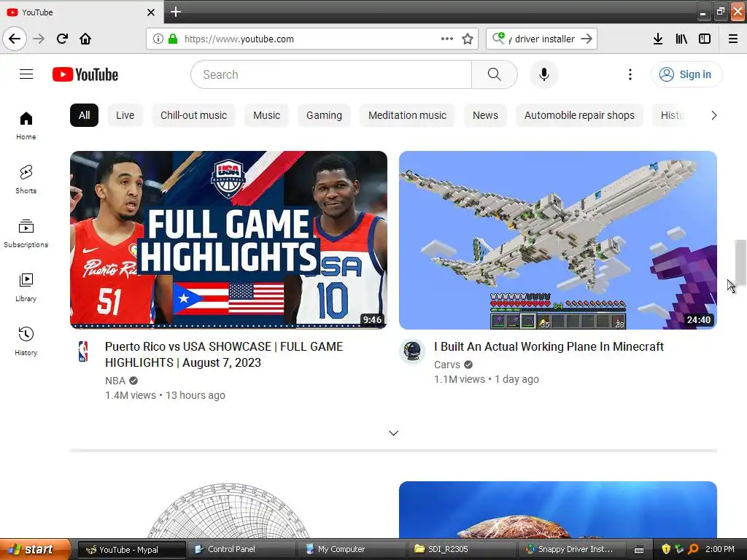Open page actions three-dot menu in address bar
This screenshot has width=747, height=560.
(x=447, y=39)
